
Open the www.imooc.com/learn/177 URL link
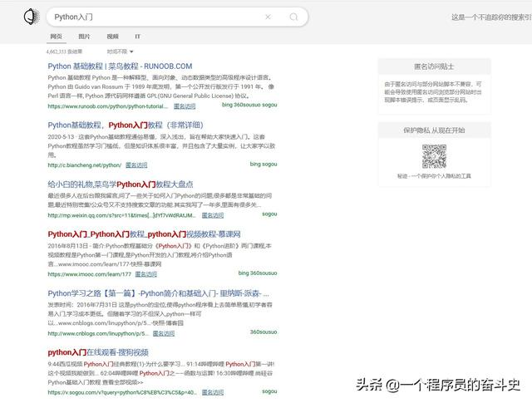89,274
